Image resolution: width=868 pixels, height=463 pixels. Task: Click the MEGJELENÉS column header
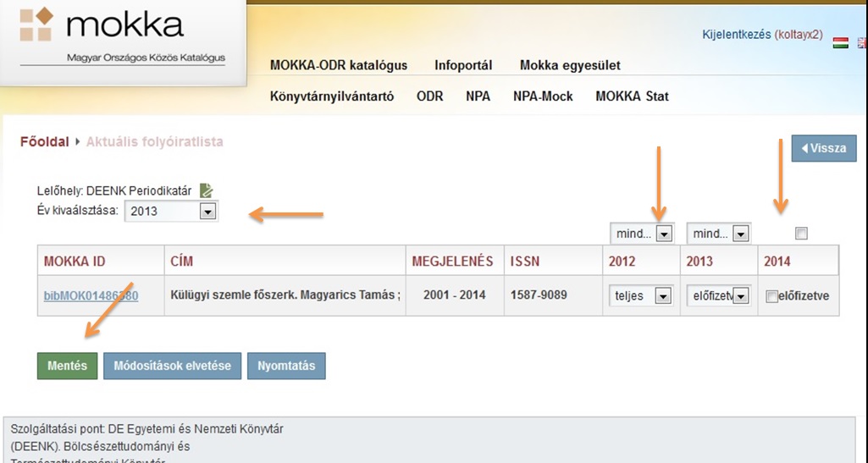click(455, 261)
